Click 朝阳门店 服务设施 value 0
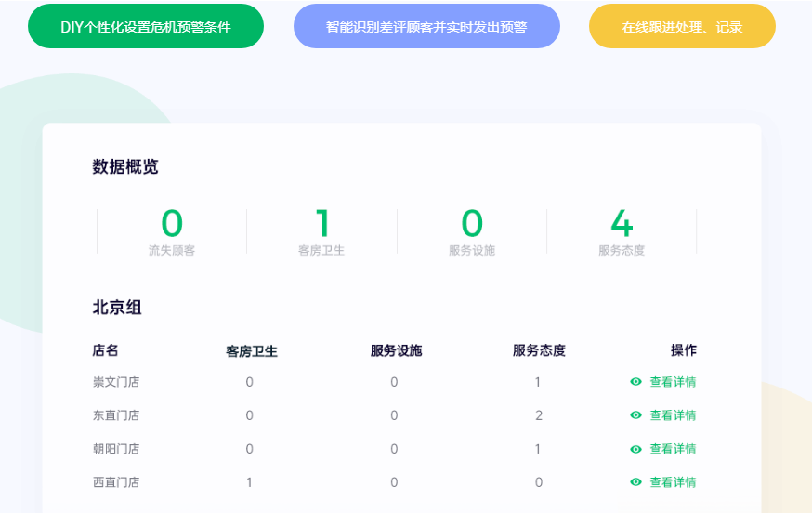 (x=394, y=449)
